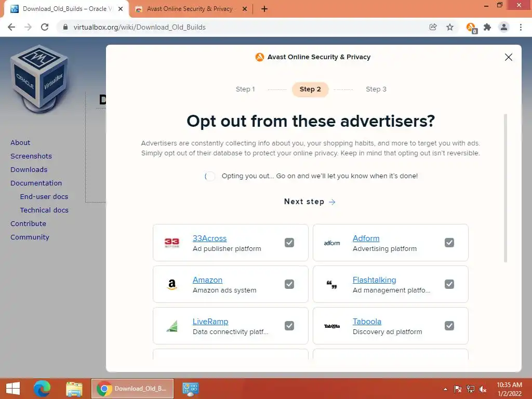Open the Amazon advertiser link
The width and height of the screenshot is (532, 399).
[x=208, y=280]
